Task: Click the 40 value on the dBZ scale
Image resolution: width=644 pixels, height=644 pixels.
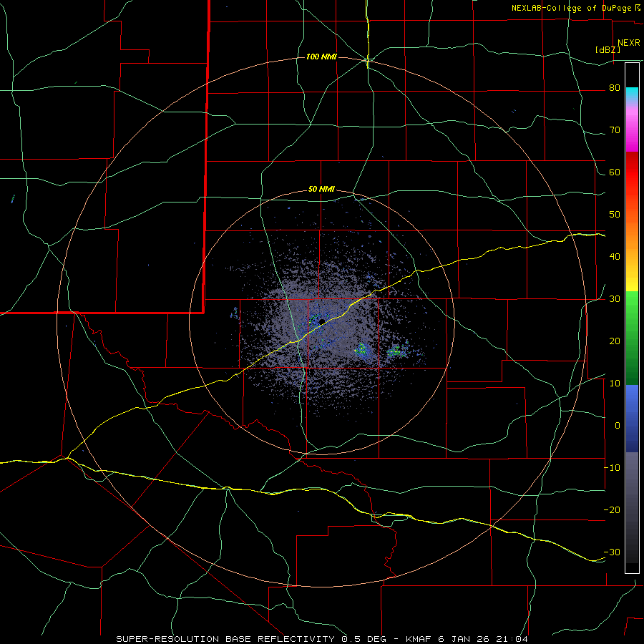Action: (615, 257)
